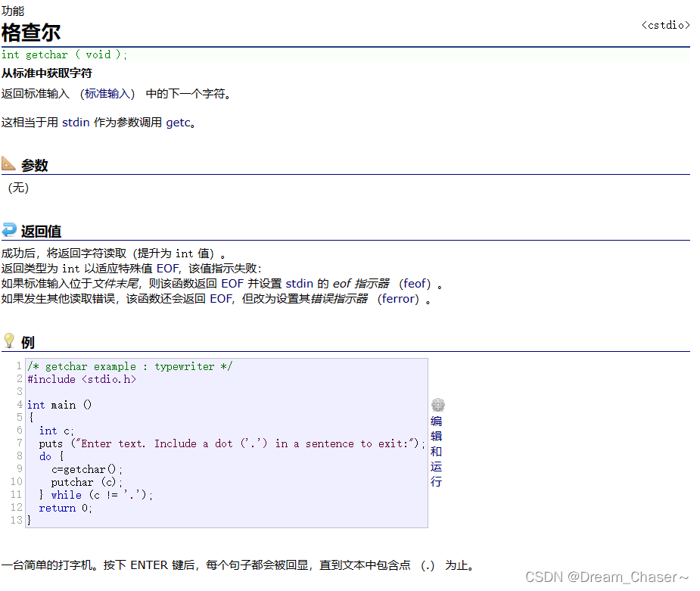The height and width of the screenshot is (591, 700).
Task: Open the feof link
Action: click(x=415, y=284)
